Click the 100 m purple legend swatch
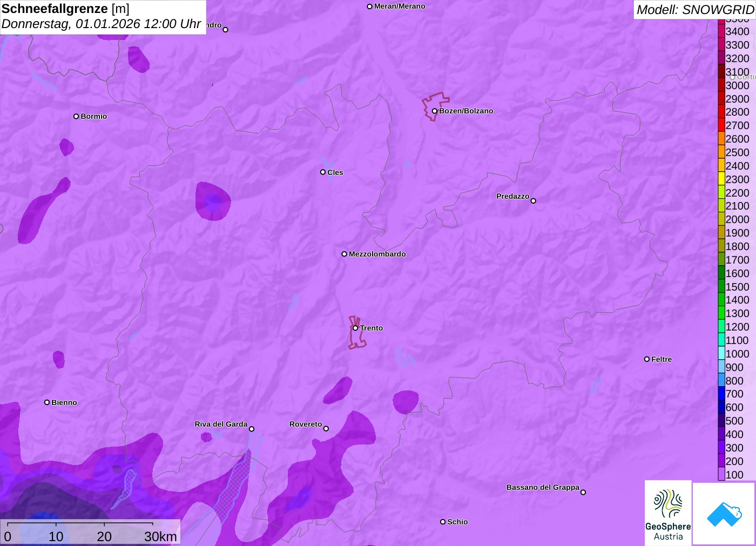This screenshot has width=756, height=546. click(x=721, y=475)
